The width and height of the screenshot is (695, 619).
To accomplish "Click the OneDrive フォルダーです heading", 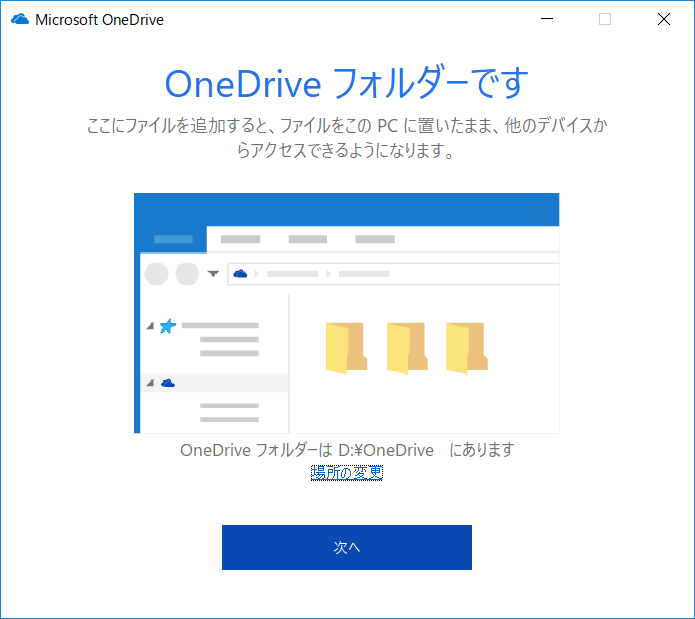I will pos(347,83).
